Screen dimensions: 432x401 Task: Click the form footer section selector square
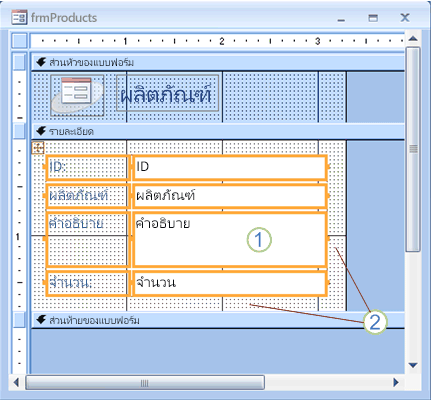(19, 320)
